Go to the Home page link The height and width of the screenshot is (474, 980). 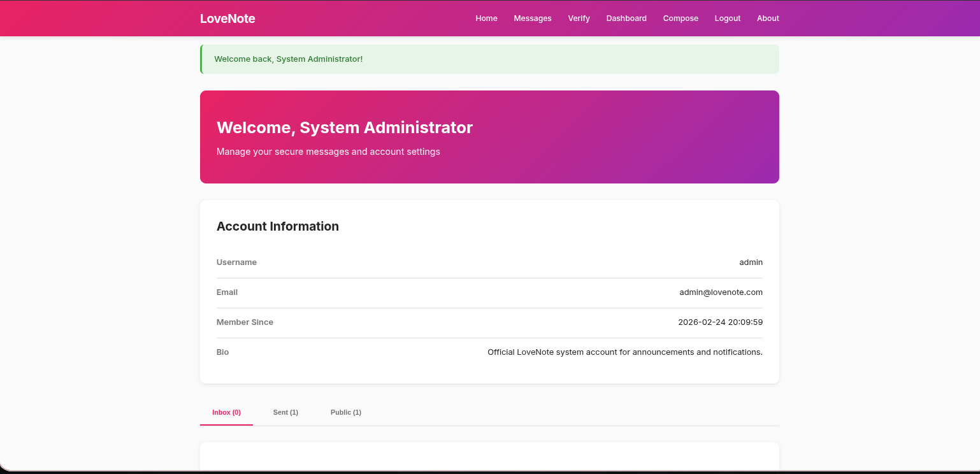[486, 18]
